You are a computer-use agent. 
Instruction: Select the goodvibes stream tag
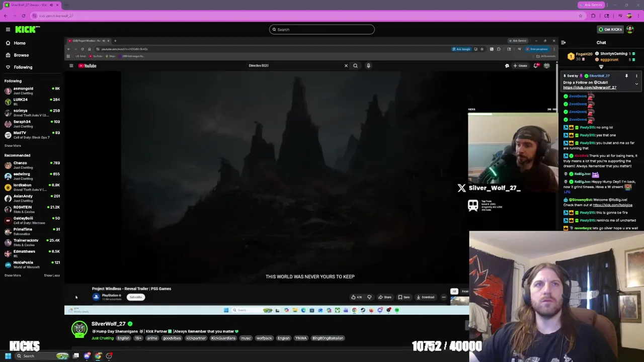[172, 338]
